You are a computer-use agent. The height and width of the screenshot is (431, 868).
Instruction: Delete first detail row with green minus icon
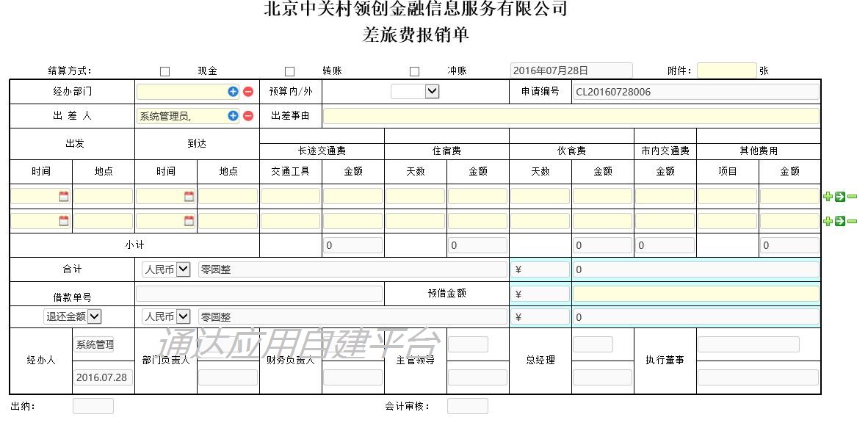pyautogui.click(x=852, y=197)
